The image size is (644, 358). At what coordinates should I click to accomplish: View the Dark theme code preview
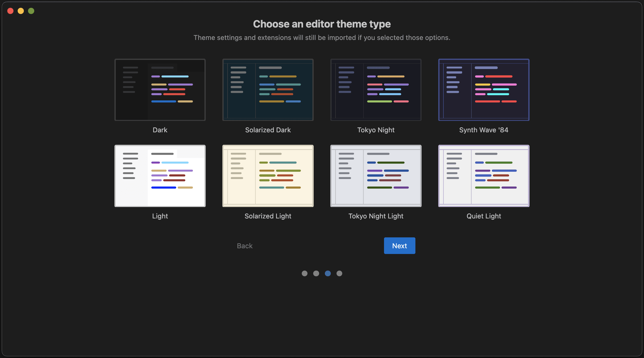point(160,89)
